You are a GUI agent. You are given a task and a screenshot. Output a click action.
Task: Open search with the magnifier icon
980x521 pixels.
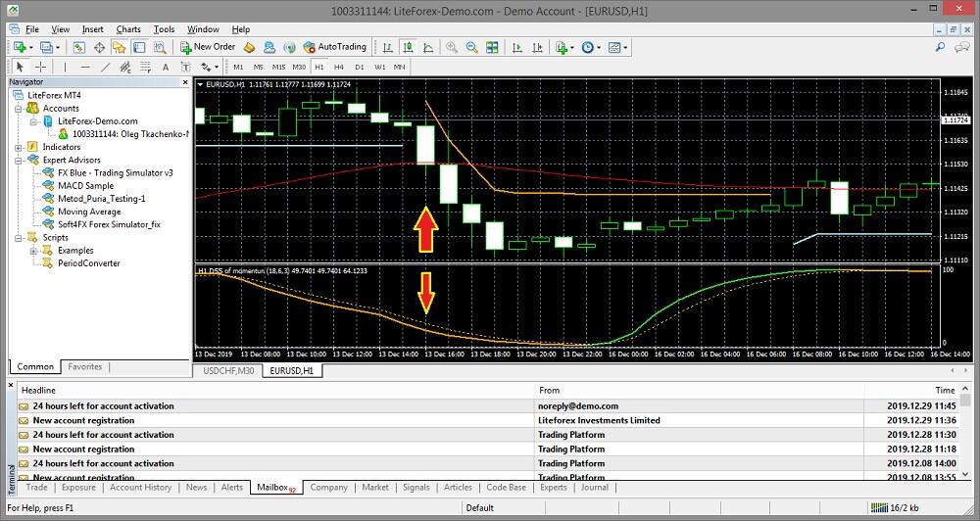[940, 47]
